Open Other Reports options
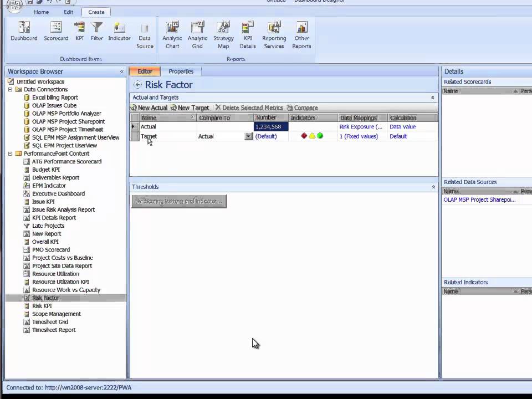This screenshot has width=532, height=399. [301, 35]
